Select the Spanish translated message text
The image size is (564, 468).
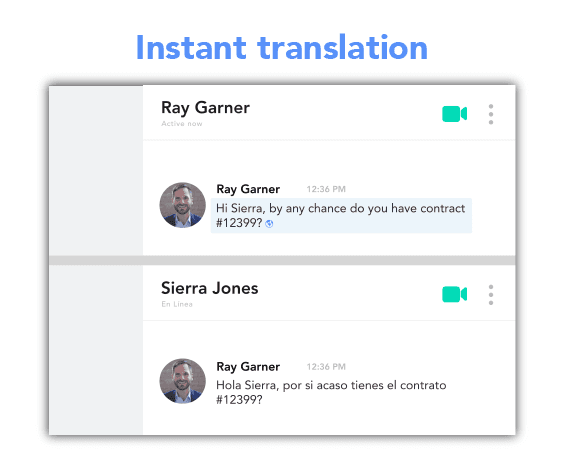331,392
